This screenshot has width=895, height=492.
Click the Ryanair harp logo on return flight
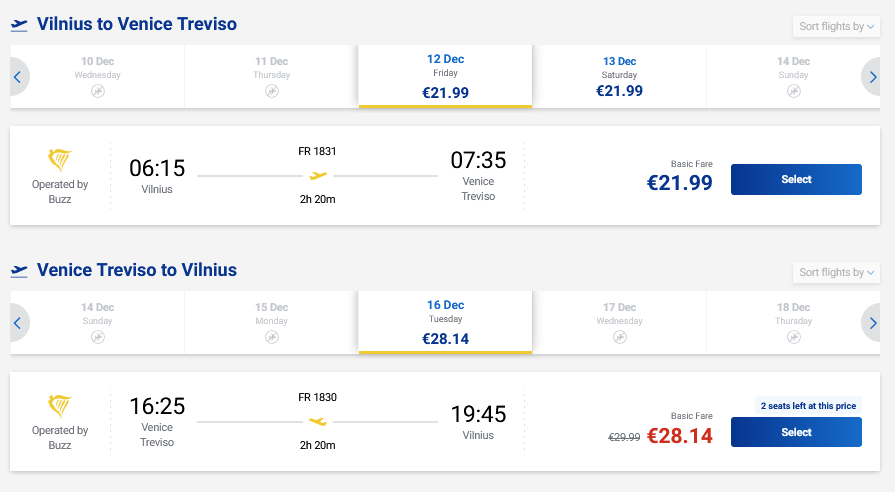(61, 406)
